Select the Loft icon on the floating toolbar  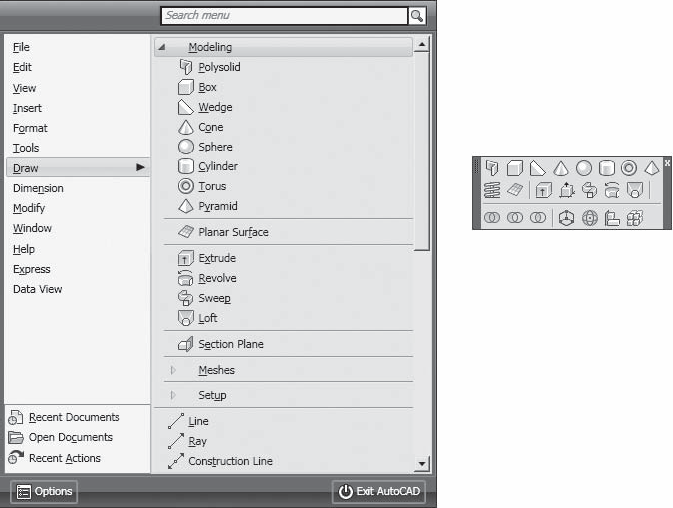pos(635,190)
